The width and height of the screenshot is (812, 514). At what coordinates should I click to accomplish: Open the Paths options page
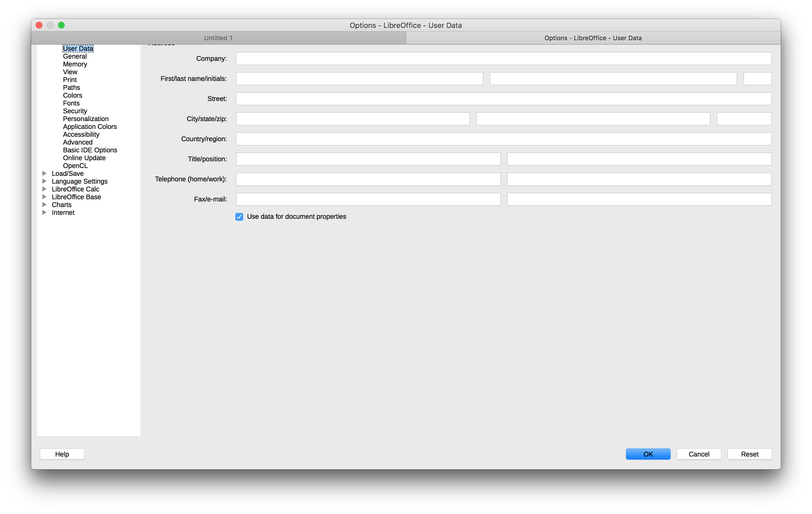tap(71, 88)
